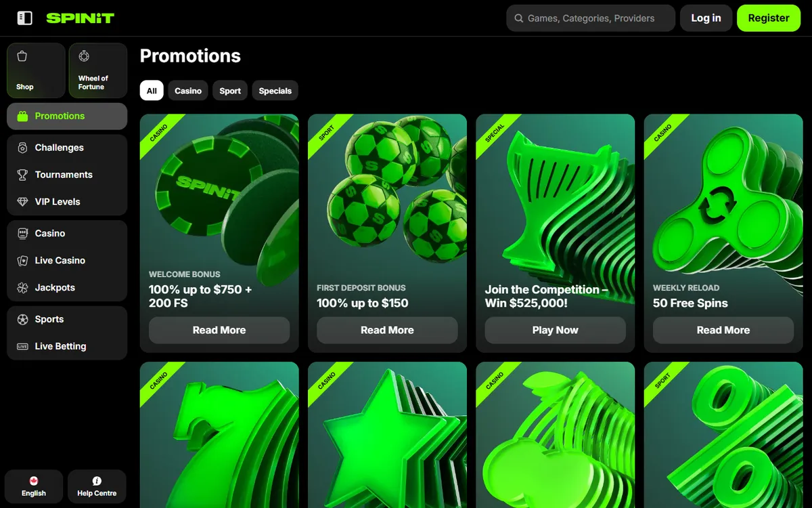Screen dimensions: 812x508
Task: Click the Tournaments trophy icon
Action: pos(22,175)
